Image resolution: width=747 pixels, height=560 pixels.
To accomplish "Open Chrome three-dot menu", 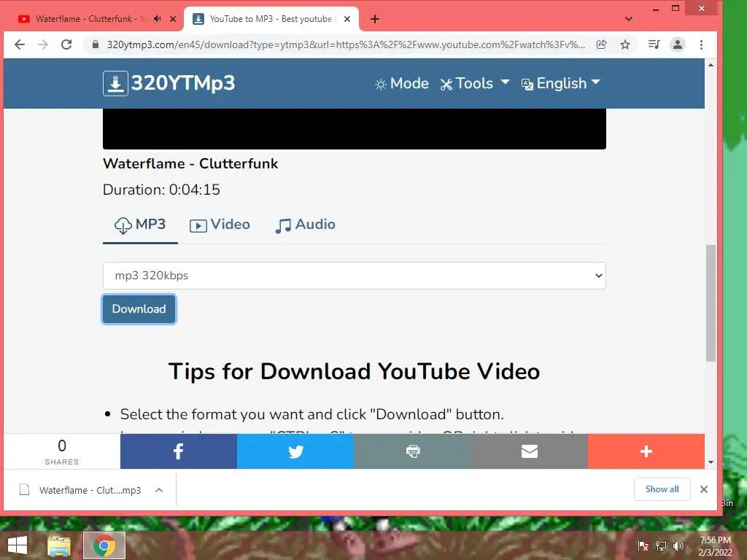I will (701, 44).
